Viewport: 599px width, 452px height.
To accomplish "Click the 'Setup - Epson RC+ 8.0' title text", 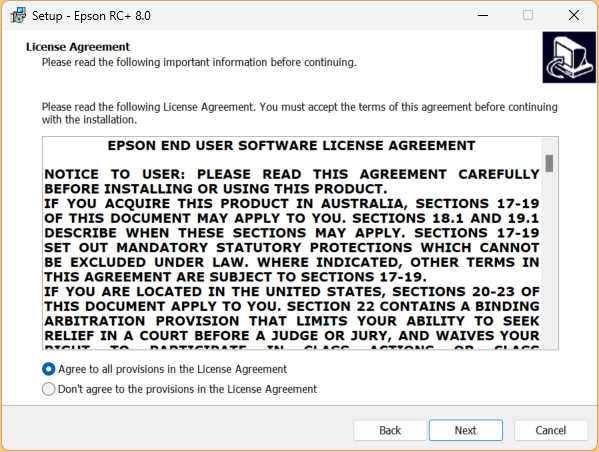I will 91,16.
